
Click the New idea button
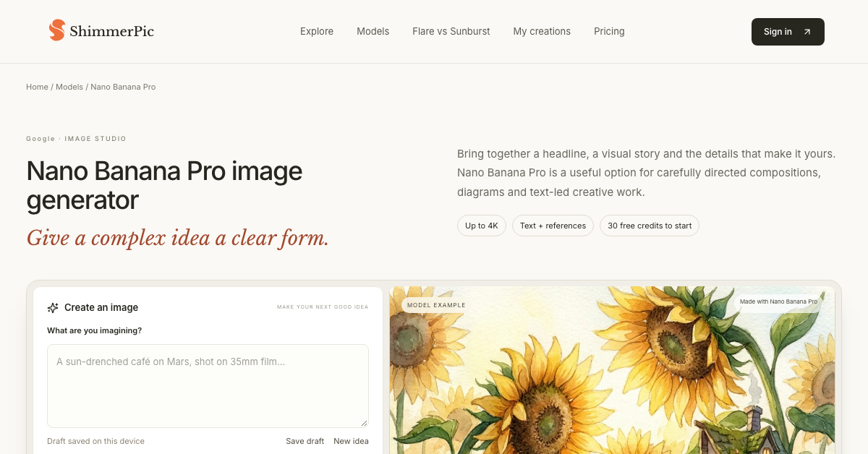coord(351,441)
